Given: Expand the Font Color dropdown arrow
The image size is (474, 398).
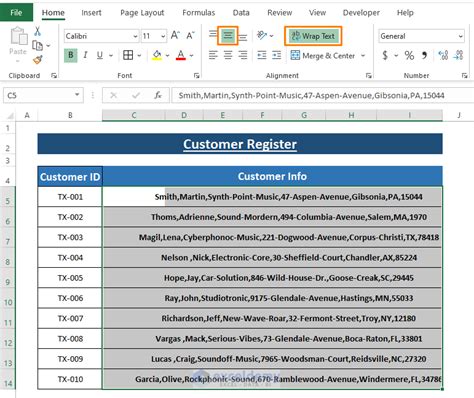Looking at the screenshot, I should [x=192, y=56].
